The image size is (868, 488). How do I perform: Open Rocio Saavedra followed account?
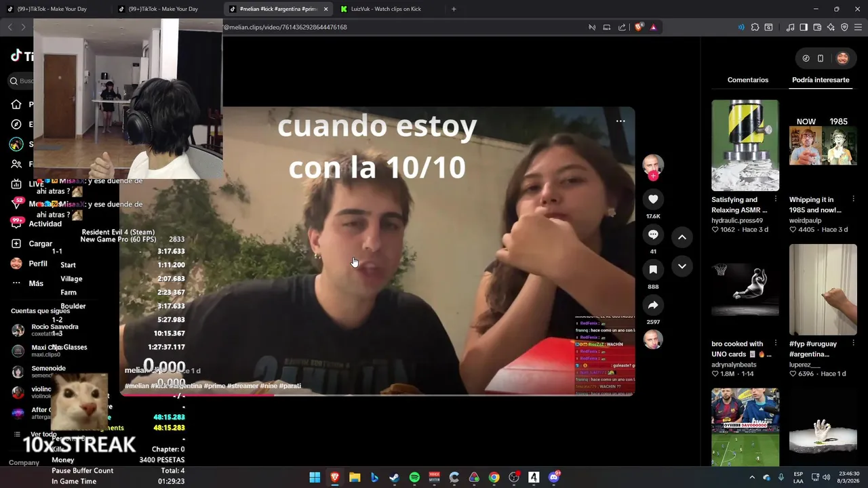[45, 330]
